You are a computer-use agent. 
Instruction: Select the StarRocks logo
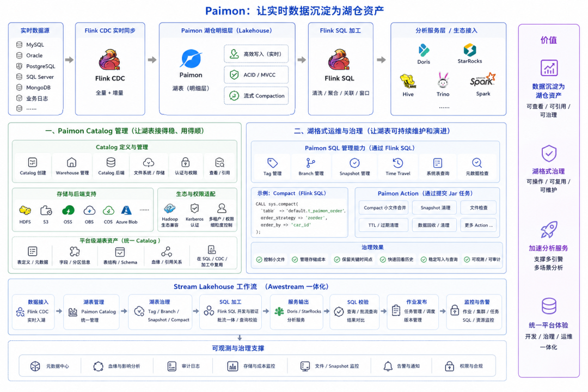coord(469,50)
